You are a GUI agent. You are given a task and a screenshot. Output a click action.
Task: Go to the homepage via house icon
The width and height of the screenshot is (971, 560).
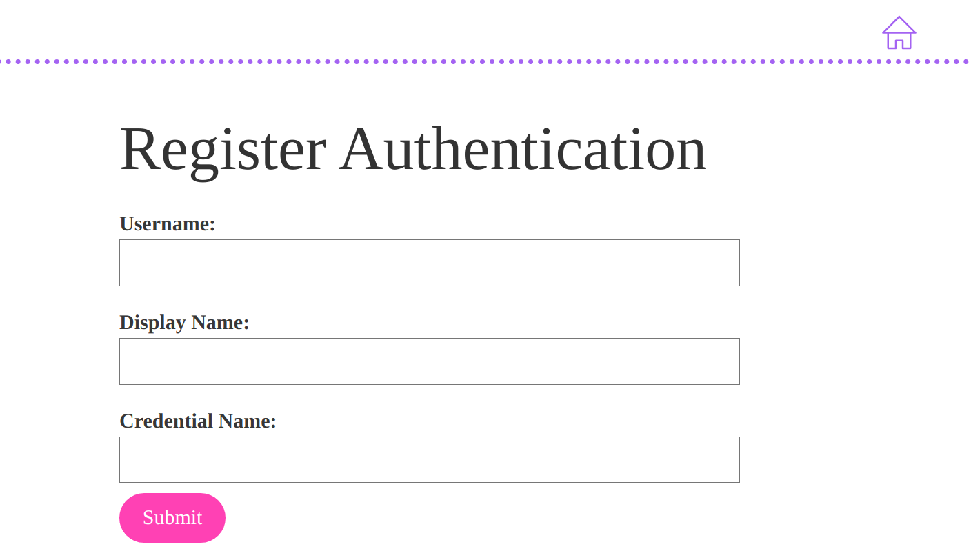[x=899, y=33]
